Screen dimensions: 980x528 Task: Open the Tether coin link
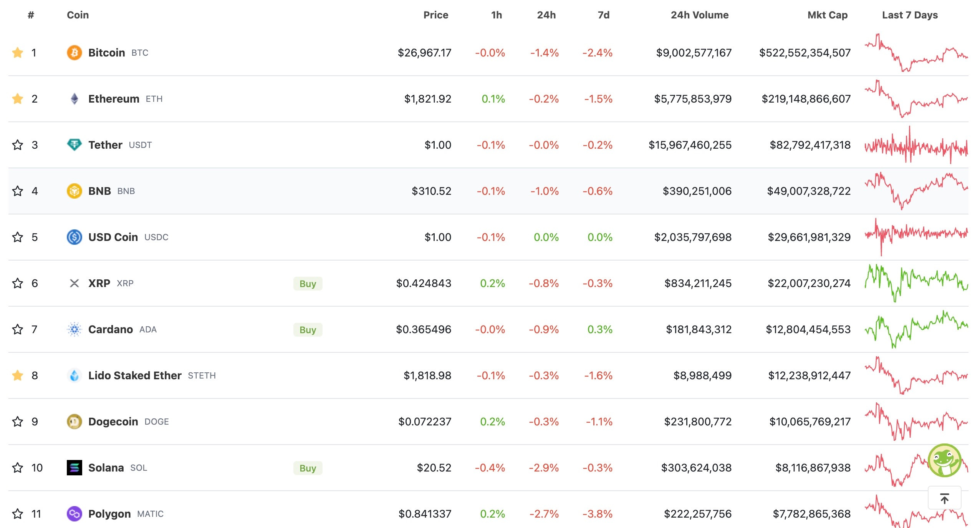click(105, 145)
